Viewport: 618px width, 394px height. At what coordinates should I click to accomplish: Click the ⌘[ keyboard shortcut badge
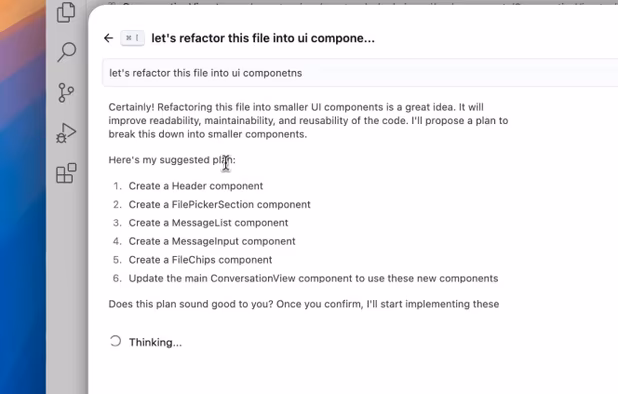132,38
